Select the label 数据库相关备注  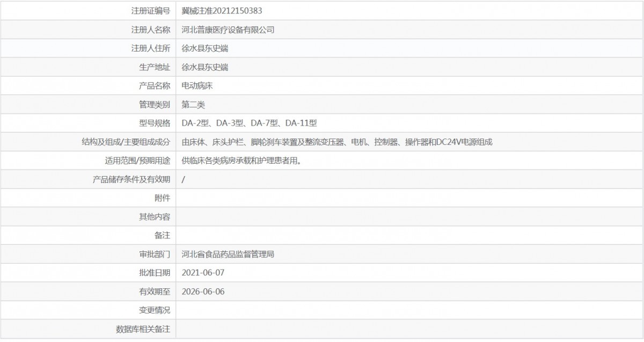tap(143, 329)
